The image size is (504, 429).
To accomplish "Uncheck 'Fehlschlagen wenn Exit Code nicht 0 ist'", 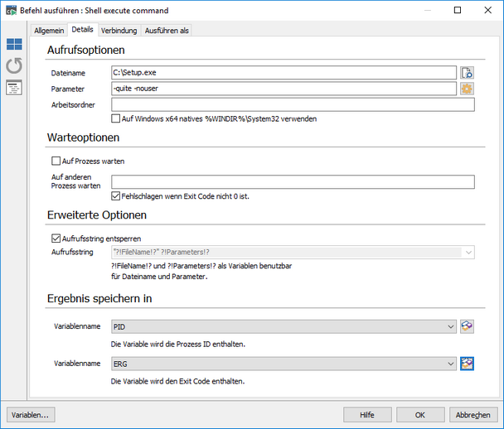I will pyautogui.click(x=116, y=196).
